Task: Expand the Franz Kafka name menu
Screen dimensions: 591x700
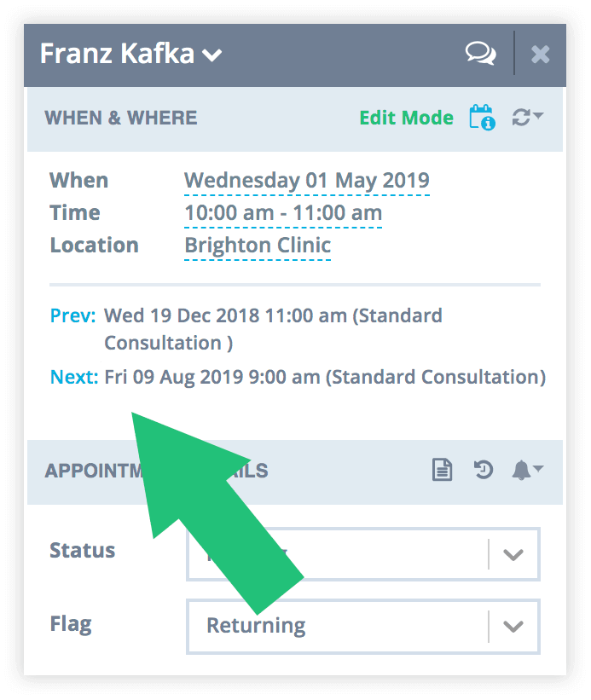Action: (212, 55)
